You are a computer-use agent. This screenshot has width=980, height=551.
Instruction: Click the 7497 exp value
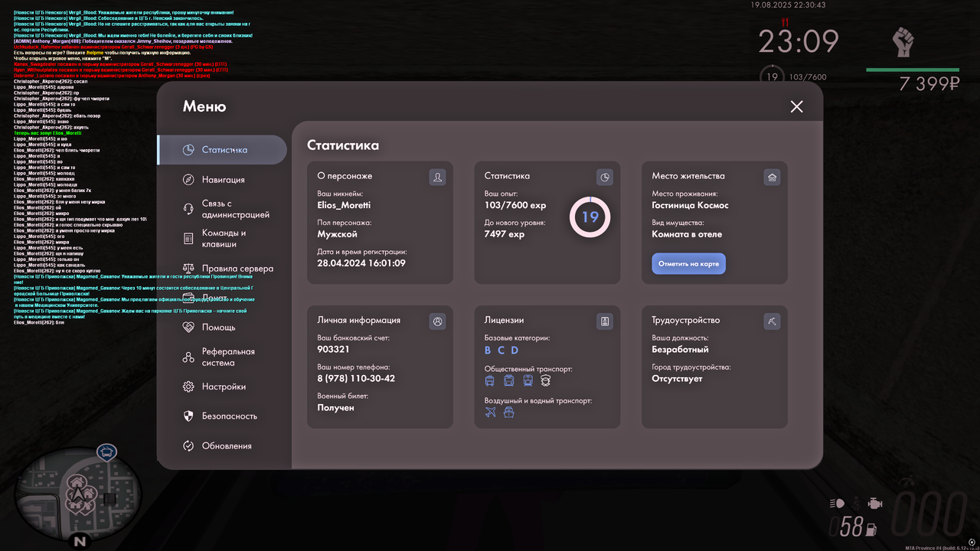[x=505, y=234]
